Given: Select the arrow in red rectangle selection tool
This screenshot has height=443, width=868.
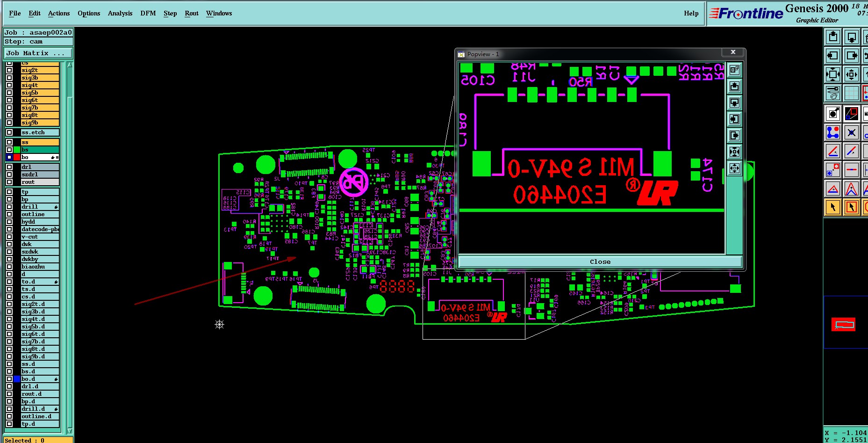Looking at the screenshot, I should (852, 207).
